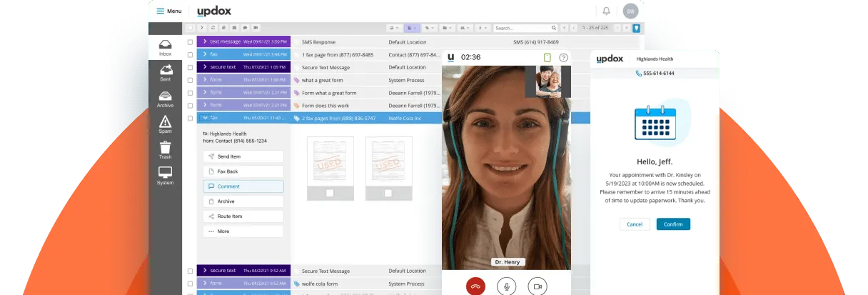Click the calendar icon in appointment panel

click(655, 124)
